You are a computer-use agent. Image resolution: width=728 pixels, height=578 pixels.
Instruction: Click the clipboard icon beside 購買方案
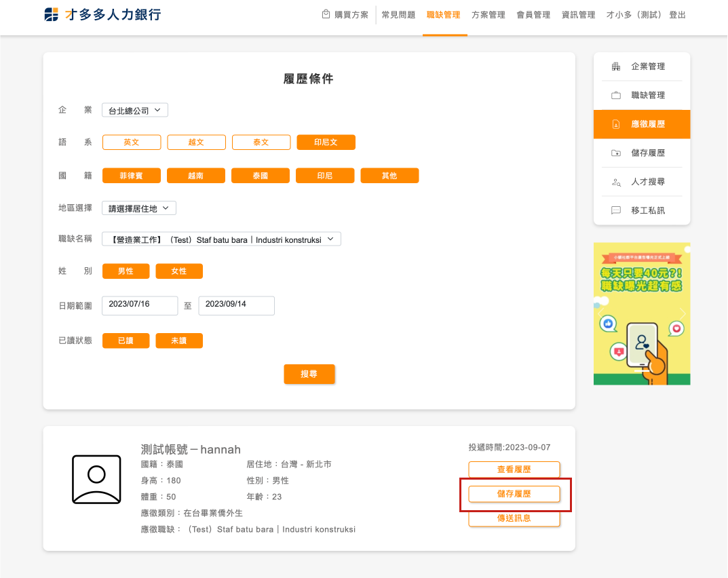point(326,14)
